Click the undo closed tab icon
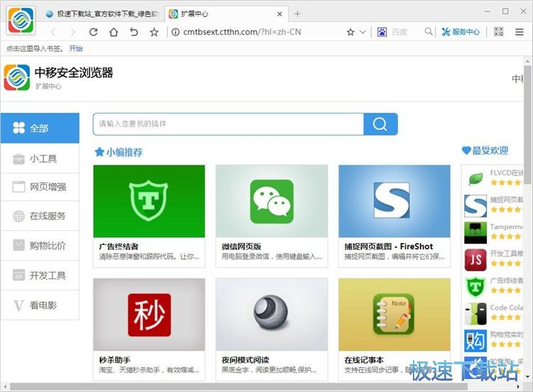Screen dimensions: 533x392 click(x=134, y=32)
